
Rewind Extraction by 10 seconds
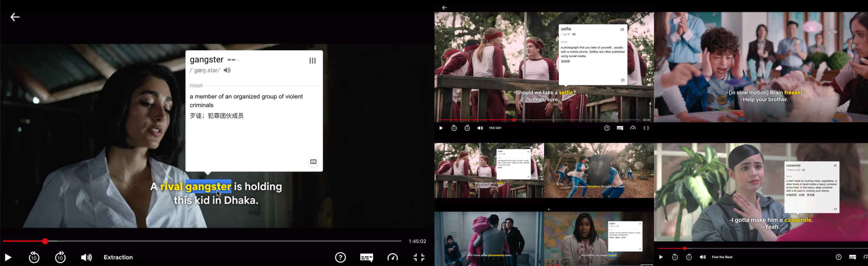click(x=34, y=257)
